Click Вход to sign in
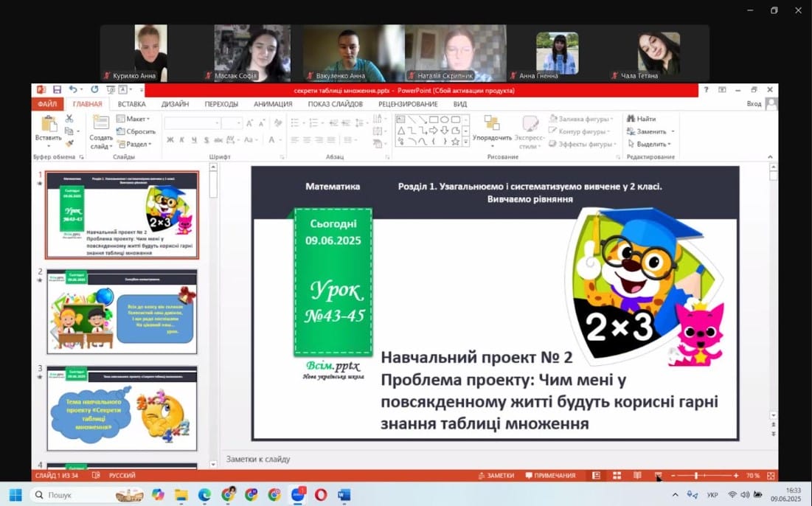This screenshot has height=506, width=812. click(754, 104)
